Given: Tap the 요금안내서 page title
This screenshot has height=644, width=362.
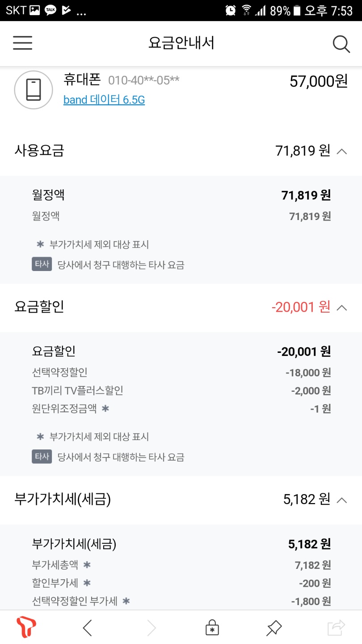Looking at the screenshot, I should click(181, 43).
